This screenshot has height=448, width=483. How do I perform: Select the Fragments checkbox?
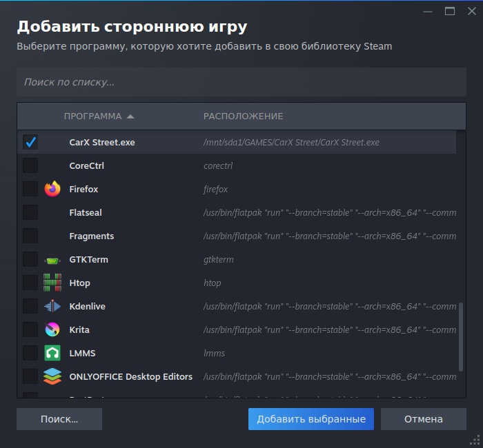pyautogui.click(x=30, y=236)
